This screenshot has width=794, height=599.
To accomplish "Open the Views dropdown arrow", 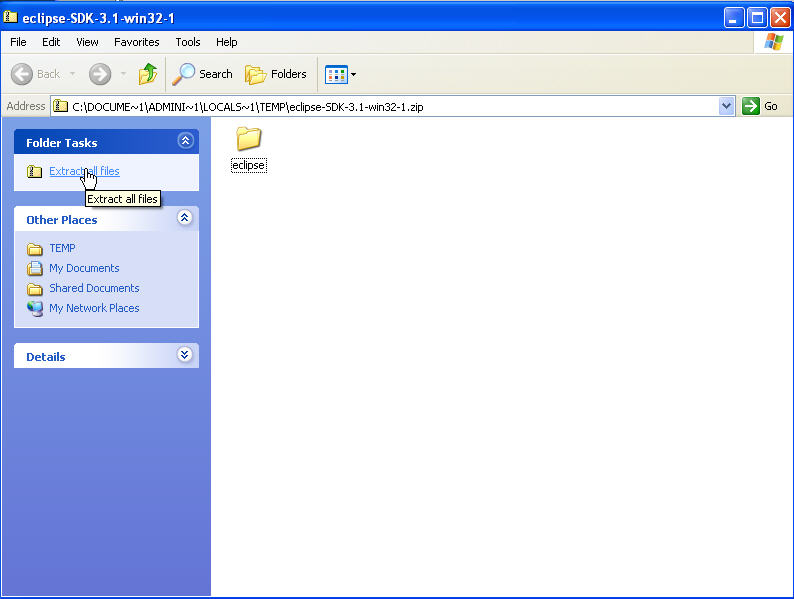I will (353, 74).
